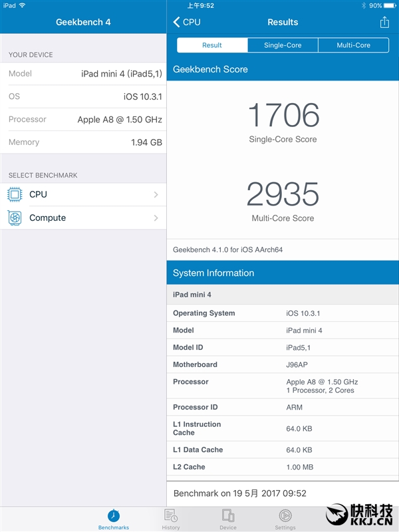Tap the single-core score 1706
399x532 pixels.
(283, 116)
